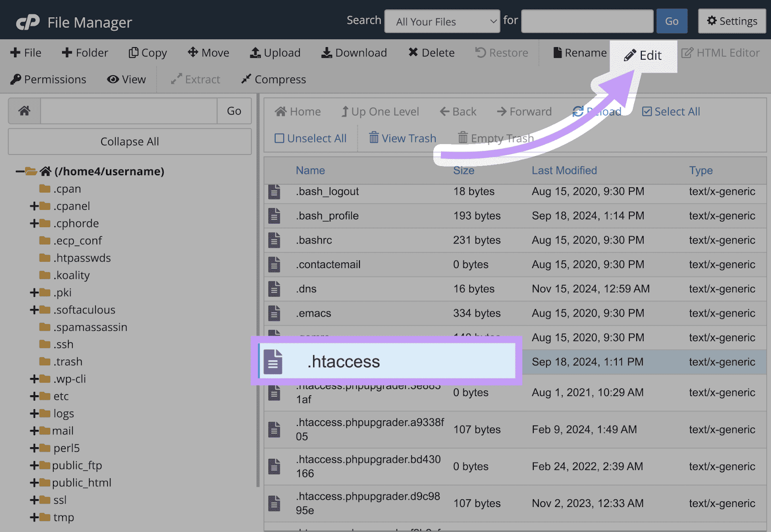This screenshot has width=771, height=532.
Task: Click the Collapse All button
Action: [129, 142]
